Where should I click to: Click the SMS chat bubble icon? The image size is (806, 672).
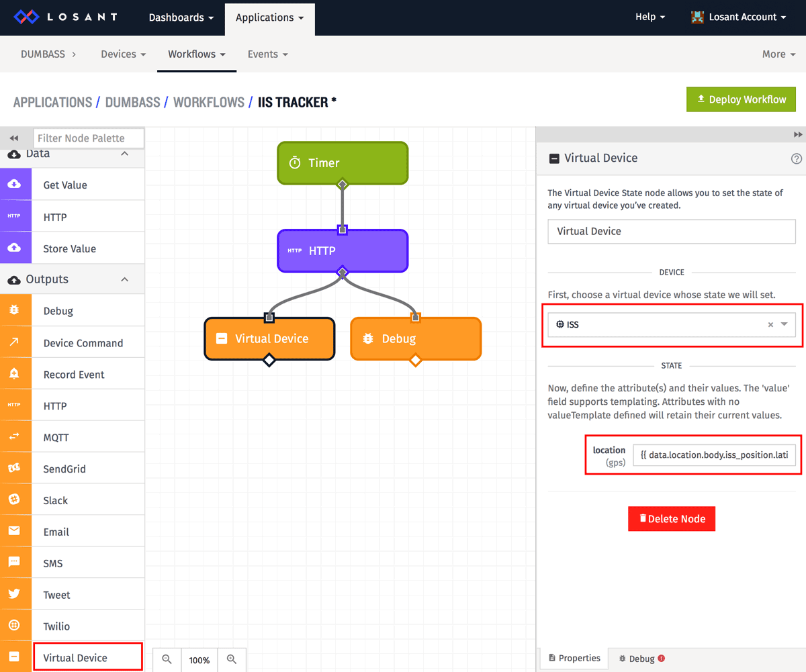click(x=14, y=563)
